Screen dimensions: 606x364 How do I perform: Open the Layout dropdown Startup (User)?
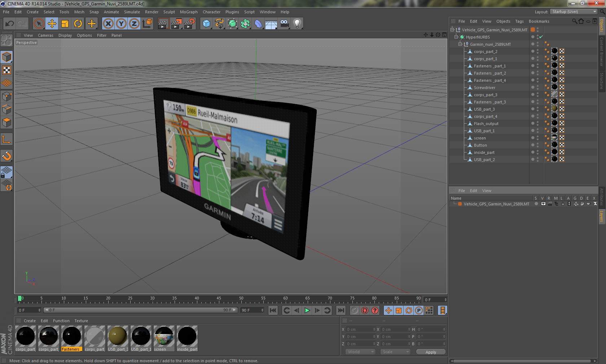tap(574, 12)
